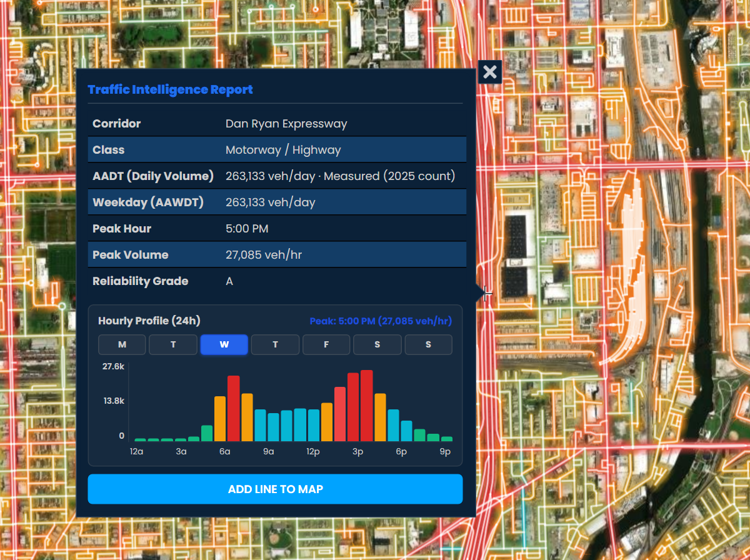Click the '27.6k' y-axis label

coord(114,366)
